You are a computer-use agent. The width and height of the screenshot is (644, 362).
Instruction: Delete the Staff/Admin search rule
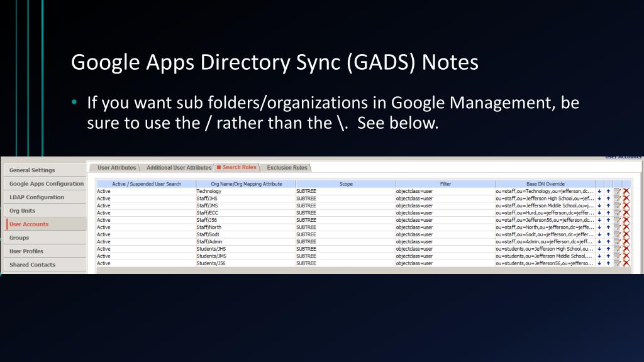pos(626,242)
